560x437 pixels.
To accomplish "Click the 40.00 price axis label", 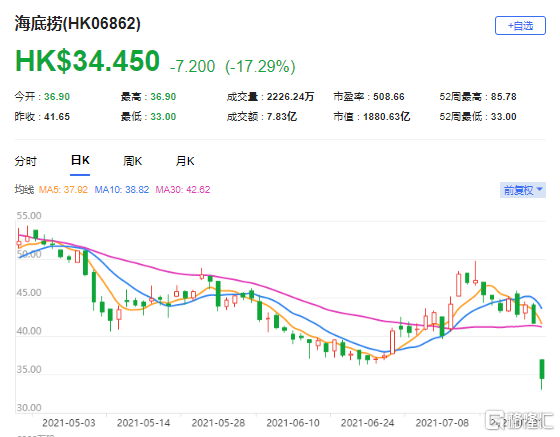I will 29,331.
